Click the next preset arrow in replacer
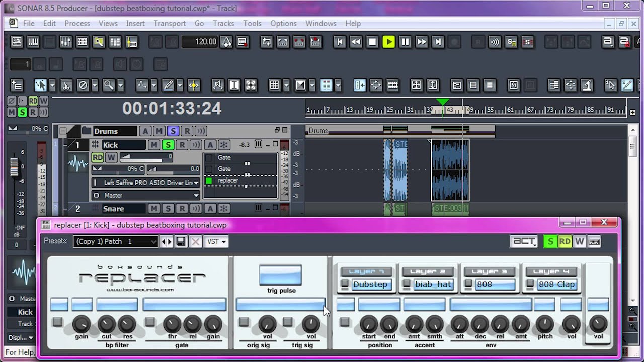 (170, 242)
